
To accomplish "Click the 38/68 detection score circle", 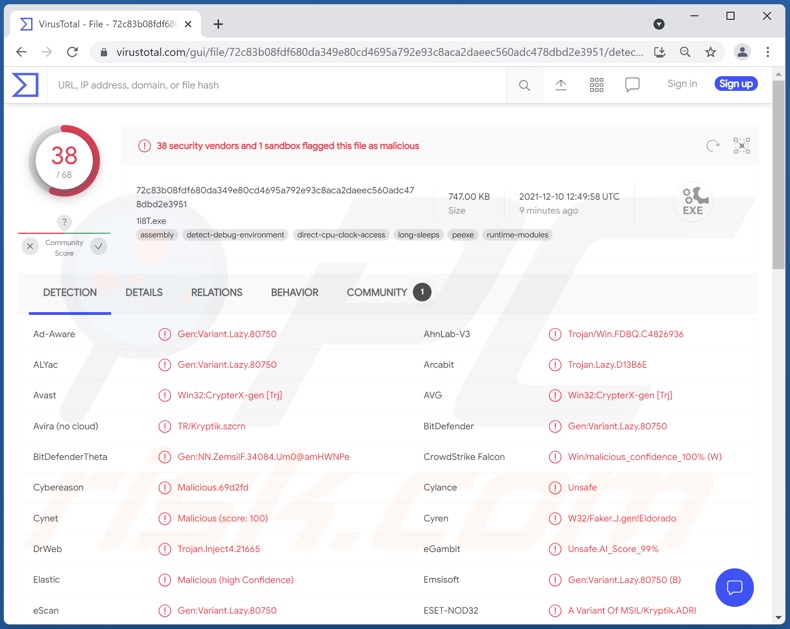I will point(64,161).
